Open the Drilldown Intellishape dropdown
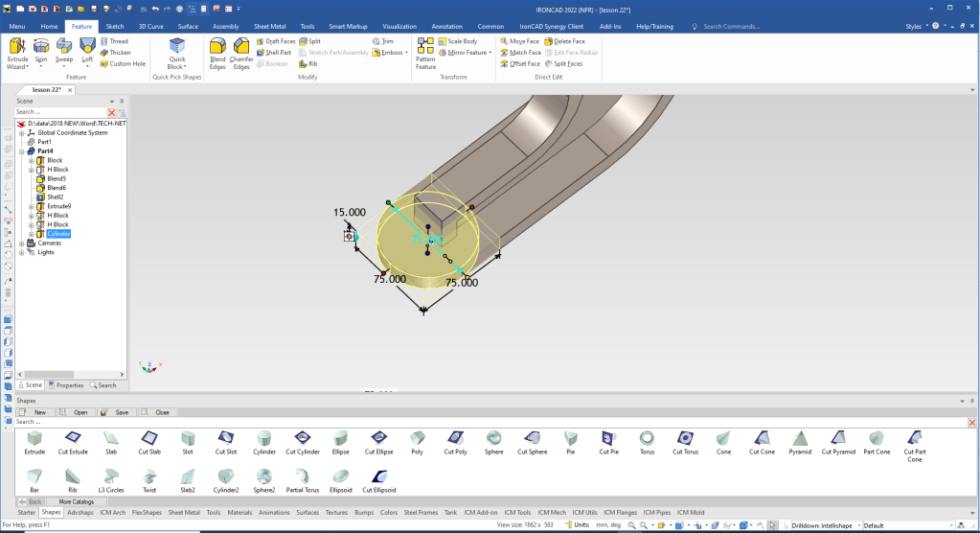The height and width of the screenshot is (533, 980). [x=857, y=525]
